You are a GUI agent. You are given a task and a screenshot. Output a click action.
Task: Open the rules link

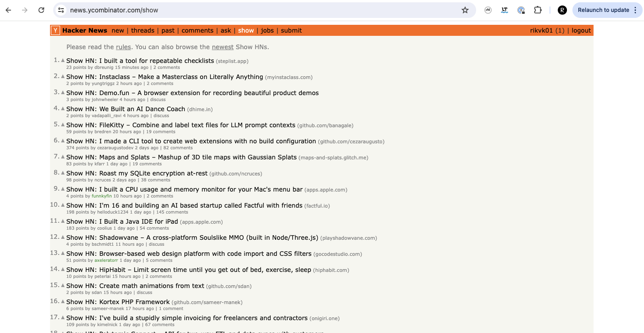point(123,47)
